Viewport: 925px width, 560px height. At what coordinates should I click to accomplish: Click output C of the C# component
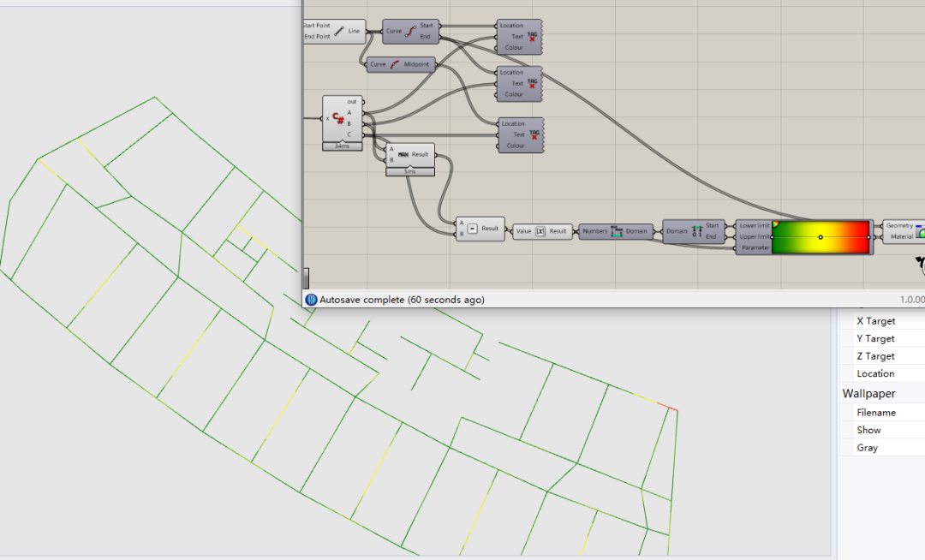[x=349, y=134]
